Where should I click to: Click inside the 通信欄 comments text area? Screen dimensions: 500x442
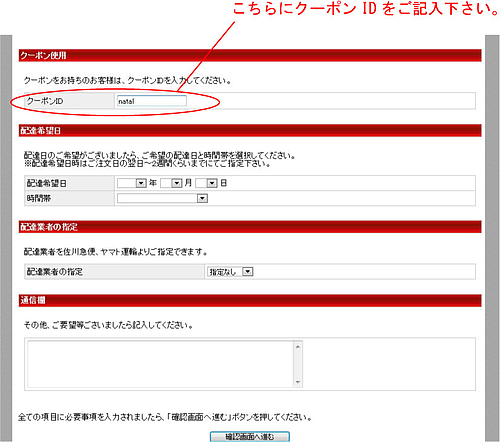[160, 364]
